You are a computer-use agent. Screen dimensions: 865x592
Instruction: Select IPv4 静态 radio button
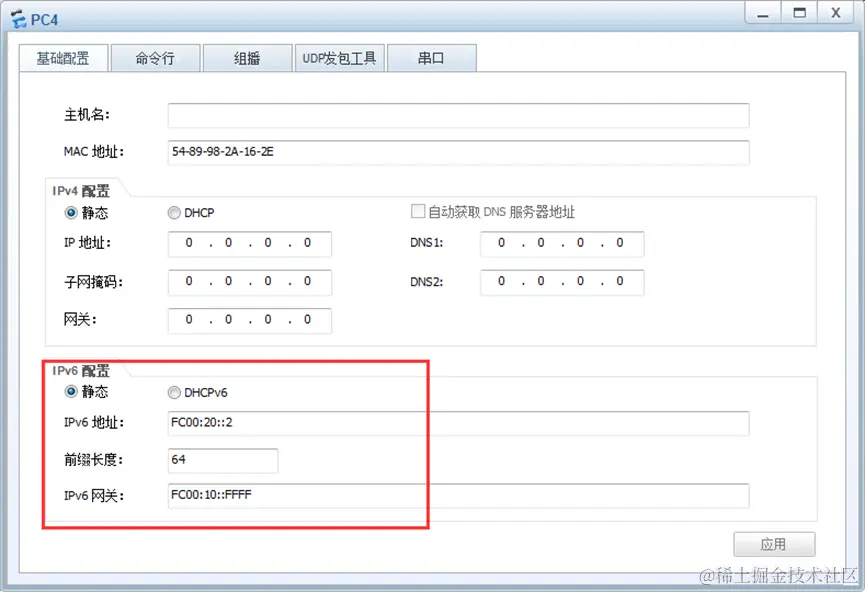pyautogui.click(x=71, y=212)
